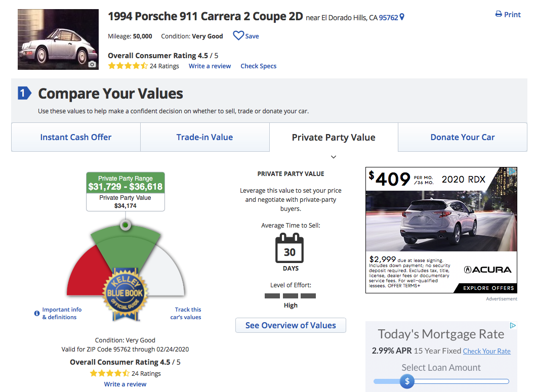Click the camera icon on car photo

pyautogui.click(x=92, y=64)
